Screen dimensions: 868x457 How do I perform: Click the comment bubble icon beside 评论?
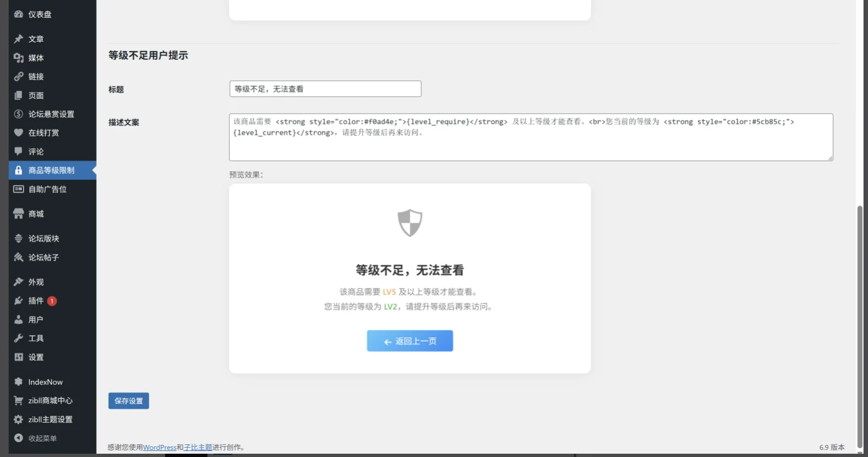pos(18,151)
